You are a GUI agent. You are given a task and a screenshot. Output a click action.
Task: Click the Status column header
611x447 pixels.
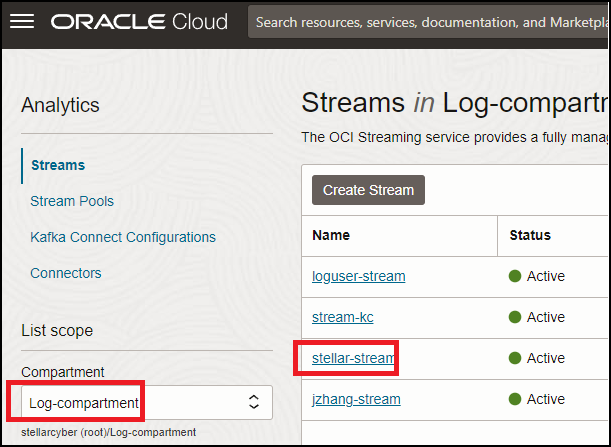click(x=530, y=235)
